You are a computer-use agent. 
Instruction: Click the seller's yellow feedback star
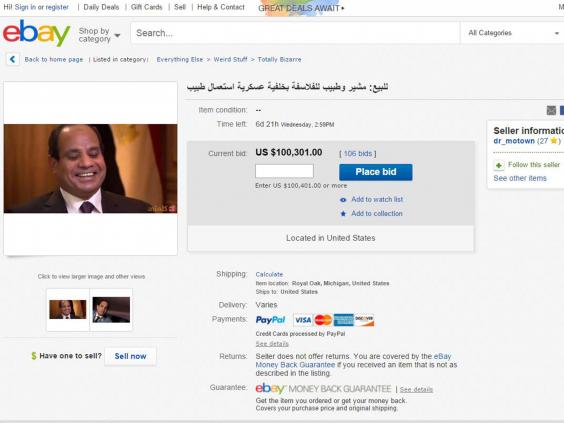(554, 141)
